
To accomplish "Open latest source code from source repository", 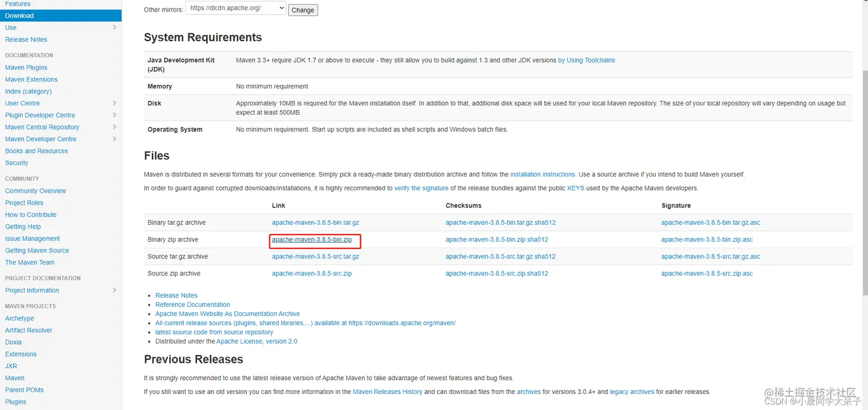I will point(214,332).
